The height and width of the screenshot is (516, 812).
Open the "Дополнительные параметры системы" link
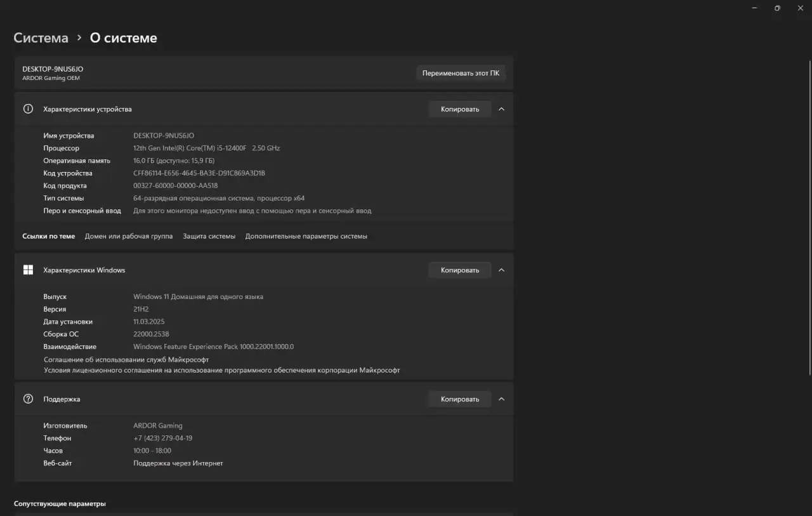click(x=306, y=236)
